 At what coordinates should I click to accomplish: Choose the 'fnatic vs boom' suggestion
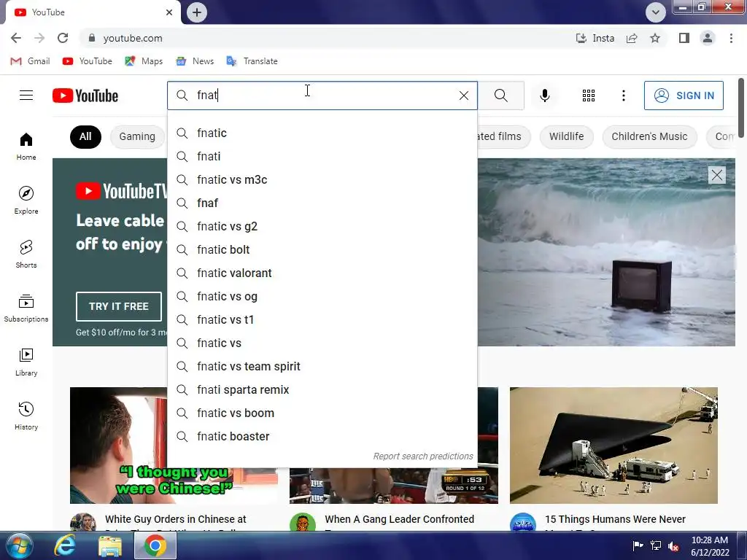click(x=322, y=413)
